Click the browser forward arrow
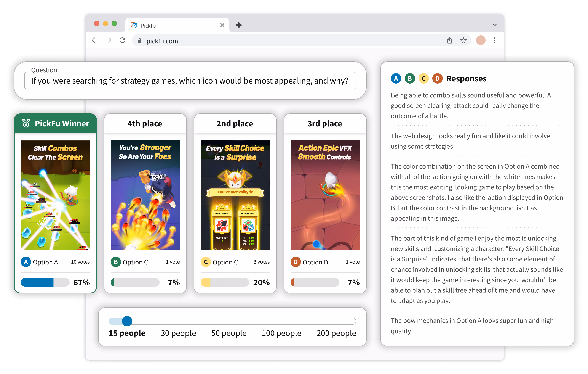 (x=109, y=40)
